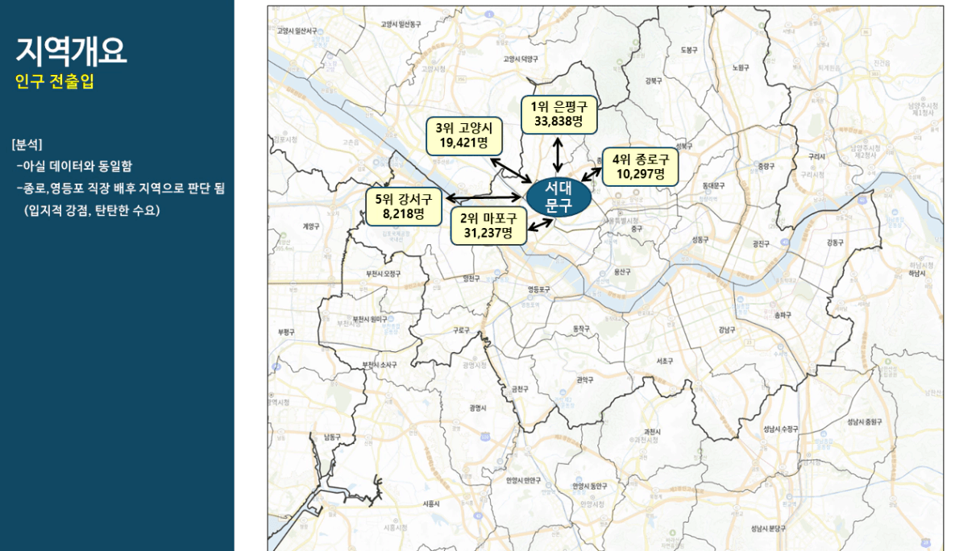Click the '강북구' map label
This screenshot has height=551, width=980.
(653, 81)
